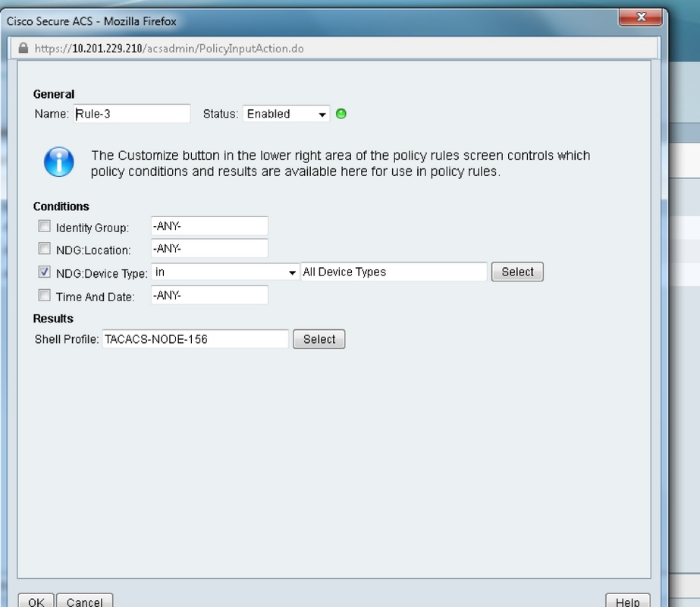The height and width of the screenshot is (607, 700).
Task: Click the Shell Profile TACACS-NODE-156 field
Action: tap(196, 339)
